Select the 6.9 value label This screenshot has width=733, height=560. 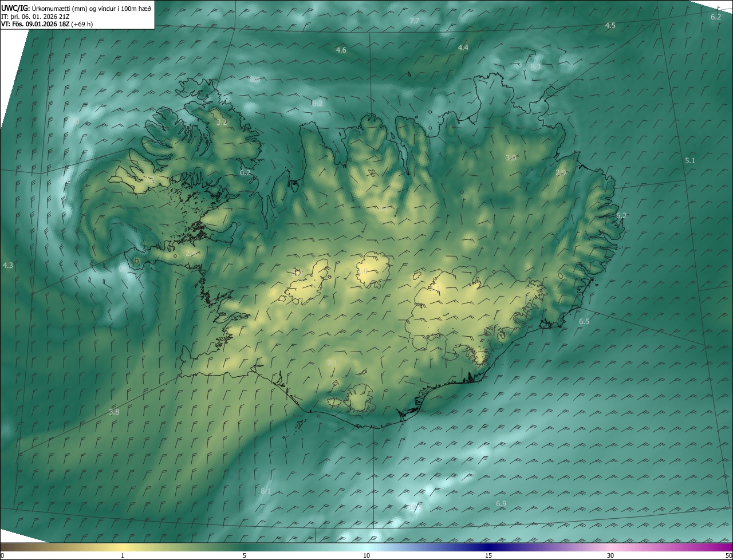pos(501,503)
